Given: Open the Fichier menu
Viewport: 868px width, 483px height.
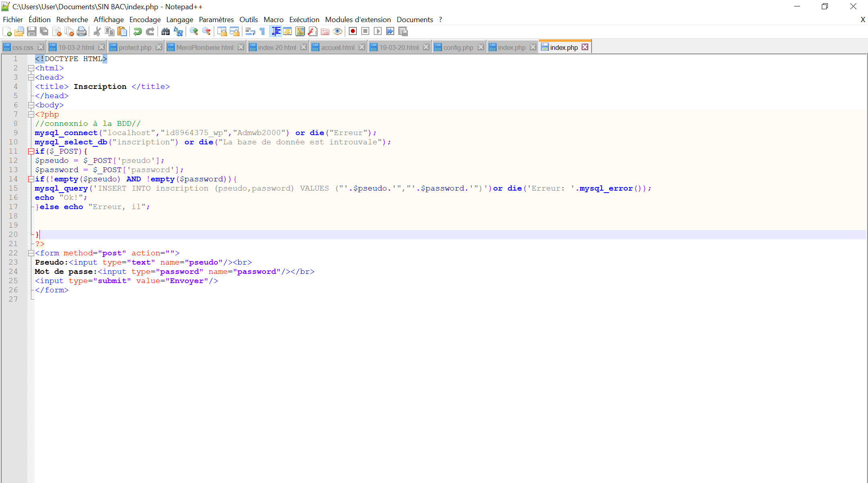Looking at the screenshot, I should pos(13,20).
